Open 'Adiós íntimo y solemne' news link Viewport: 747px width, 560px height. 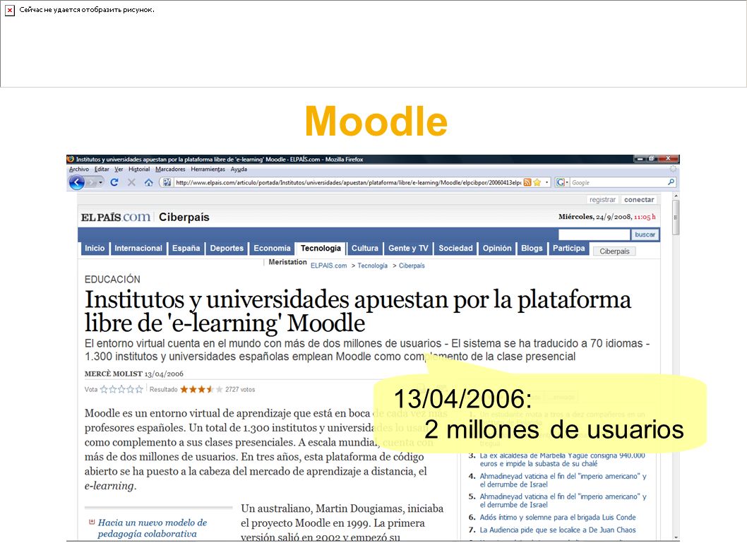pos(557,517)
